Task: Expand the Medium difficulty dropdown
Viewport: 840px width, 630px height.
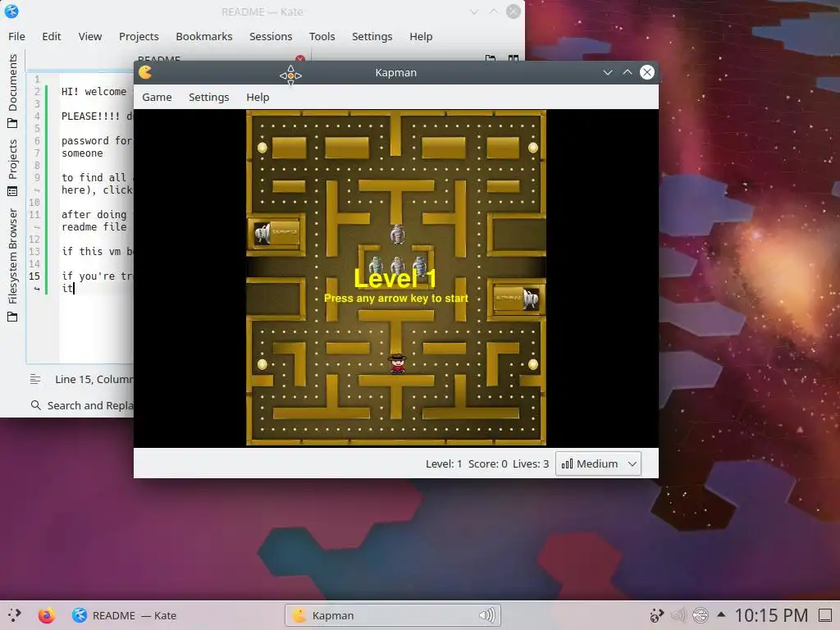Action: 598,464
